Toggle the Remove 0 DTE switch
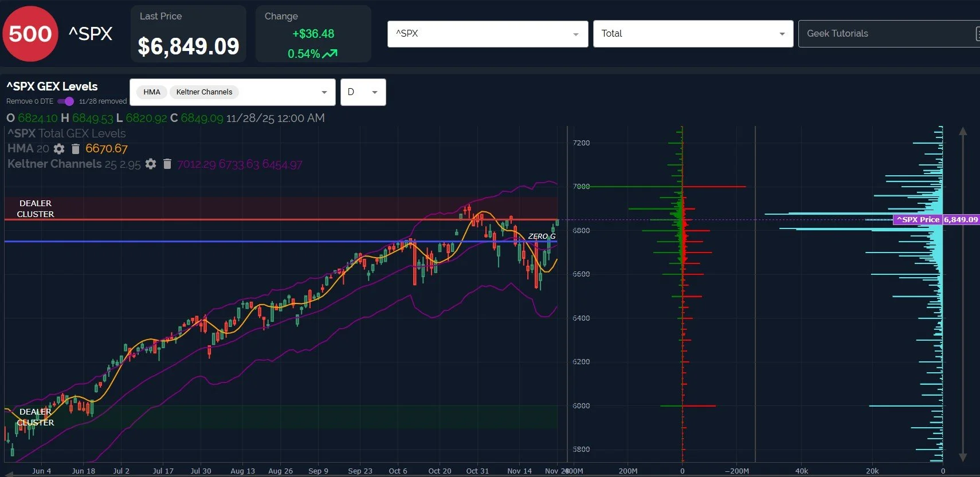The image size is (980, 477). (66, 101)
